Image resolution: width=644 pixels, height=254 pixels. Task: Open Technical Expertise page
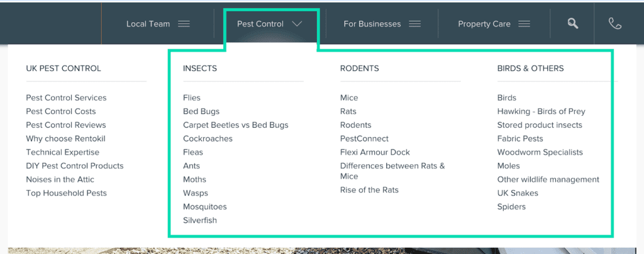pyautogui.click(x=62, y=152)
